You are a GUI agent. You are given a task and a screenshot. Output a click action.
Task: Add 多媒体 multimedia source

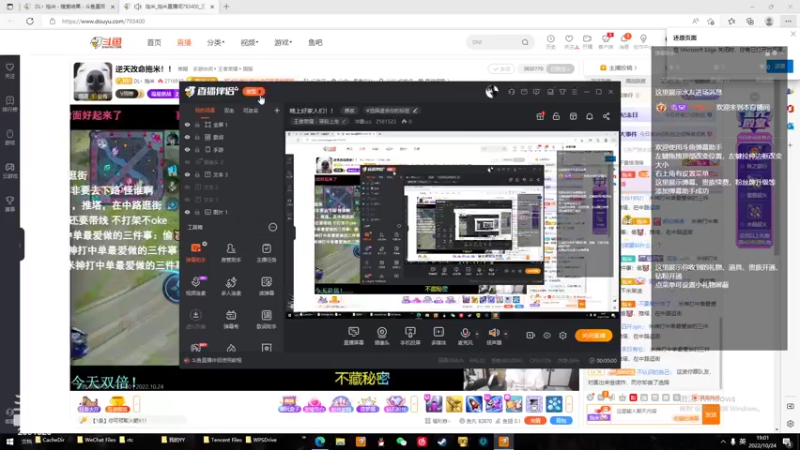pos(438,335)
